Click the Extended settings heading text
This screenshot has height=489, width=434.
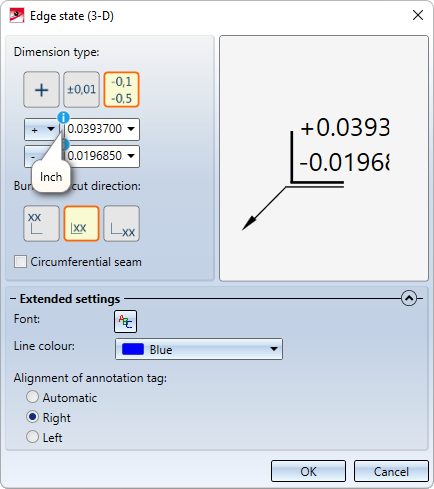coord(70,299)
